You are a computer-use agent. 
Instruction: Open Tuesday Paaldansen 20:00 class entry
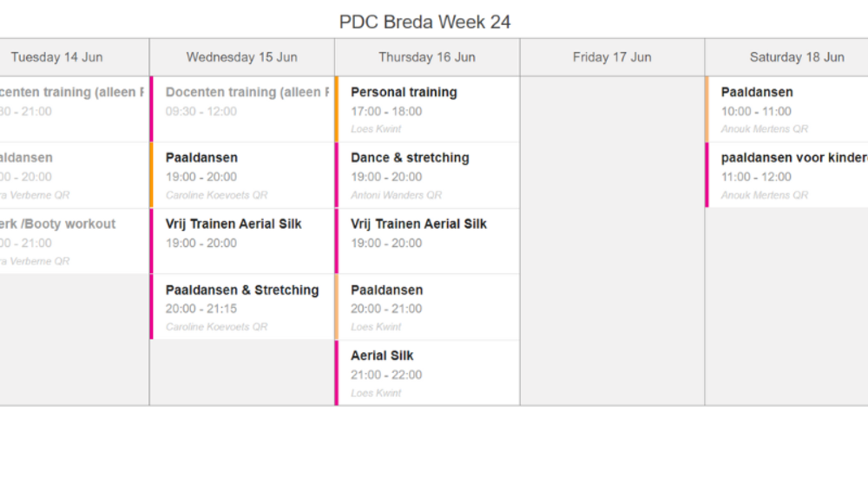(x=74, y=175)
